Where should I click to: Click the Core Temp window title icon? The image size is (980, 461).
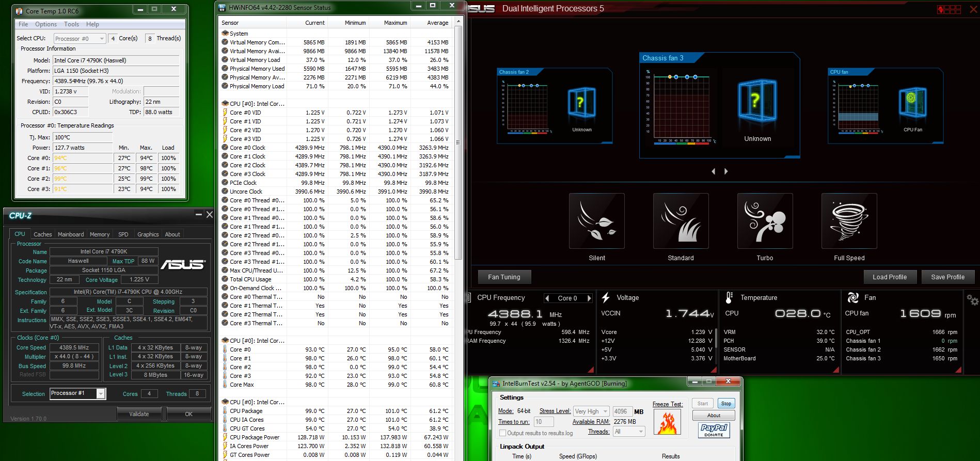(19, 11)
